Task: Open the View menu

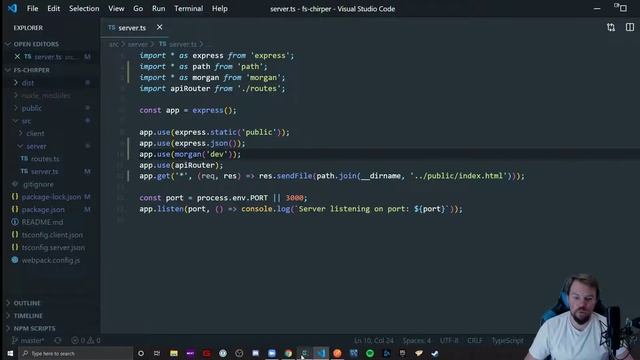Action: tap(116, 9)
